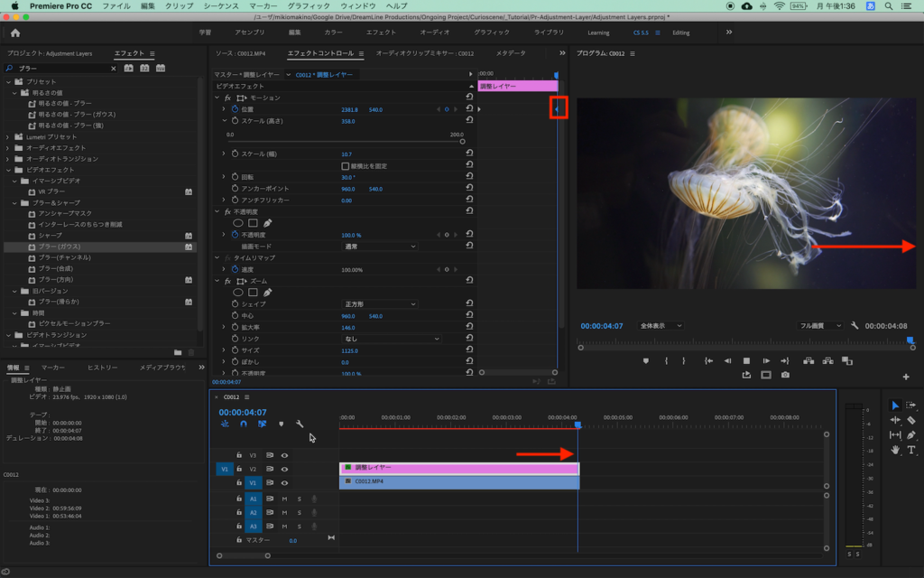The height and width of the screenshot is (578, 924).
Task: Open the 描画モード blend mode dropdown
Action: [x=379, y=247]
